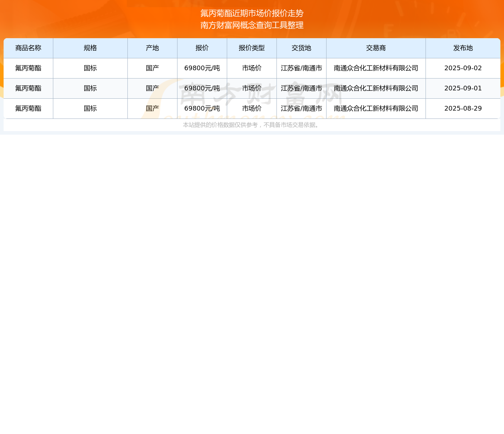Click 市场价 in the 2025-09-01 row
504x434 pixels.
252,88
